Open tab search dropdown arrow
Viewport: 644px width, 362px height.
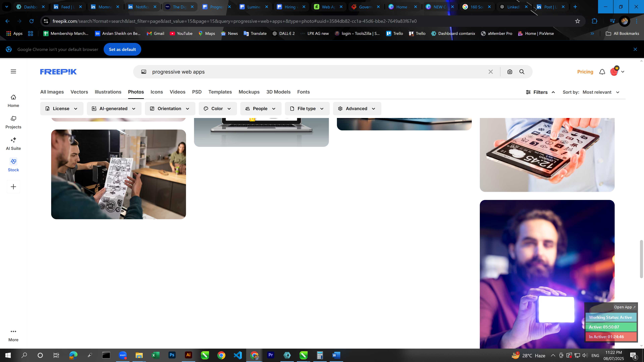pyautogui.click(x=7, y=7)
